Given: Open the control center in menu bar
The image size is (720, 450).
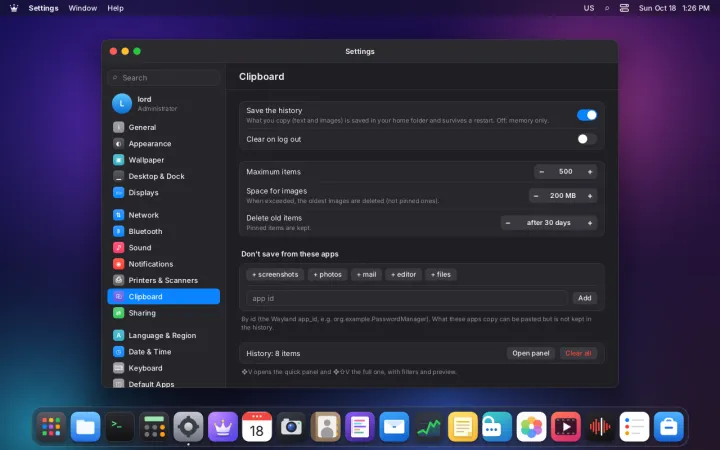Looking at the screenshot, I should [624, 8].
